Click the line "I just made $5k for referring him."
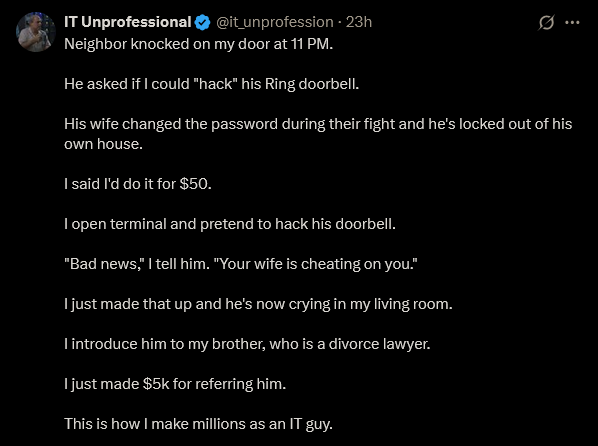The width and height of the screenshot is (598, 446). [x=175, y=384]
